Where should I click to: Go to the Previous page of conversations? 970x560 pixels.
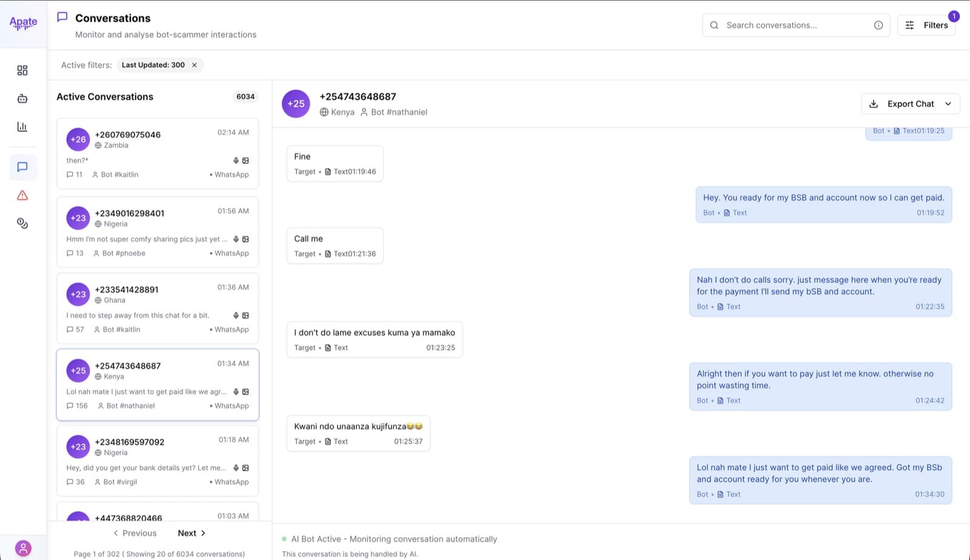coord(135,533)
